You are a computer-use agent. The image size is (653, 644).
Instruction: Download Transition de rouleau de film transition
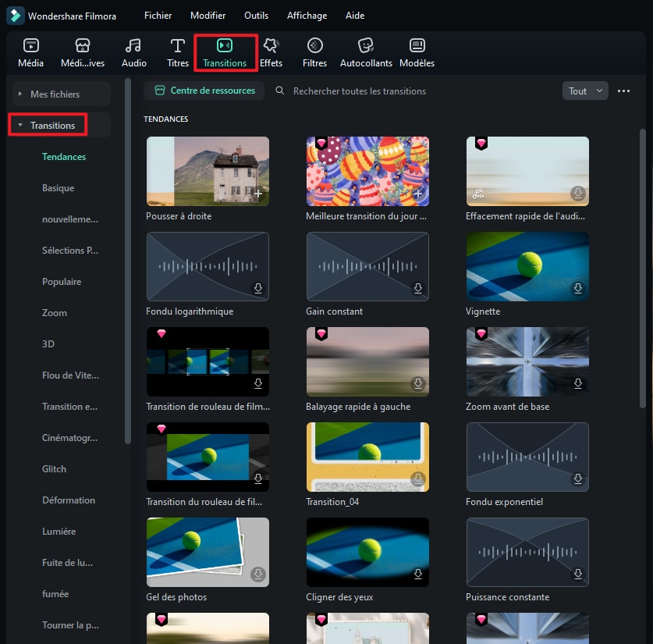pos(258,383)
